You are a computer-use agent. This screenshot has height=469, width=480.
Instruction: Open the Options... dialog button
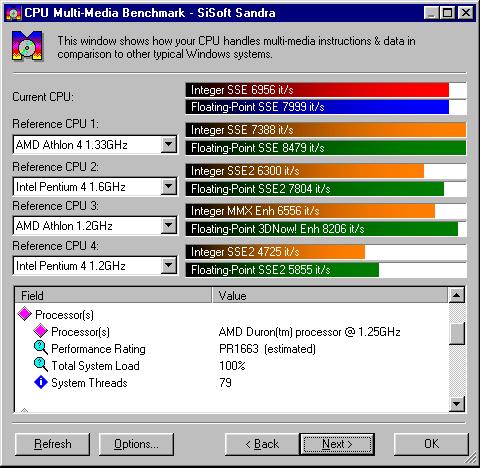coord(136,444)
